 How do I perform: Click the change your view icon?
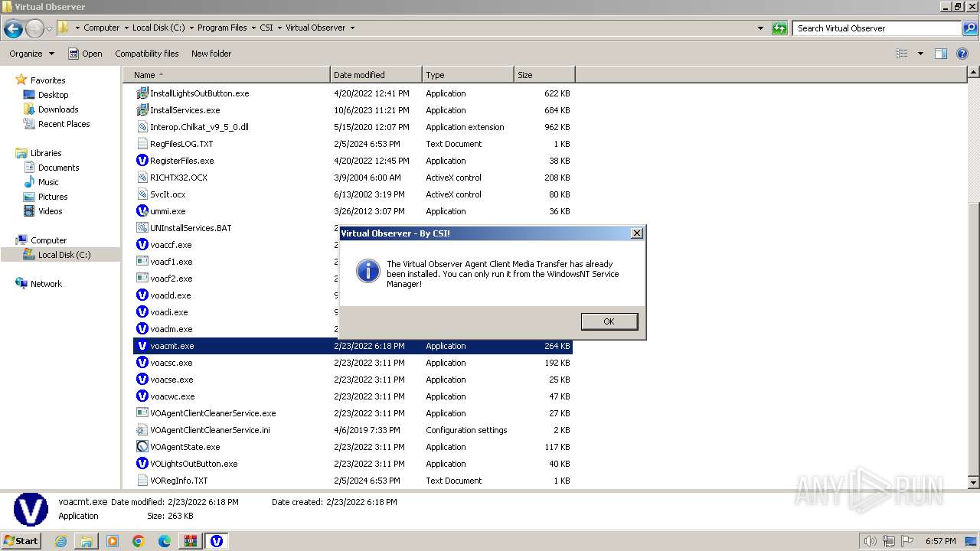click(x=902, y=54)
